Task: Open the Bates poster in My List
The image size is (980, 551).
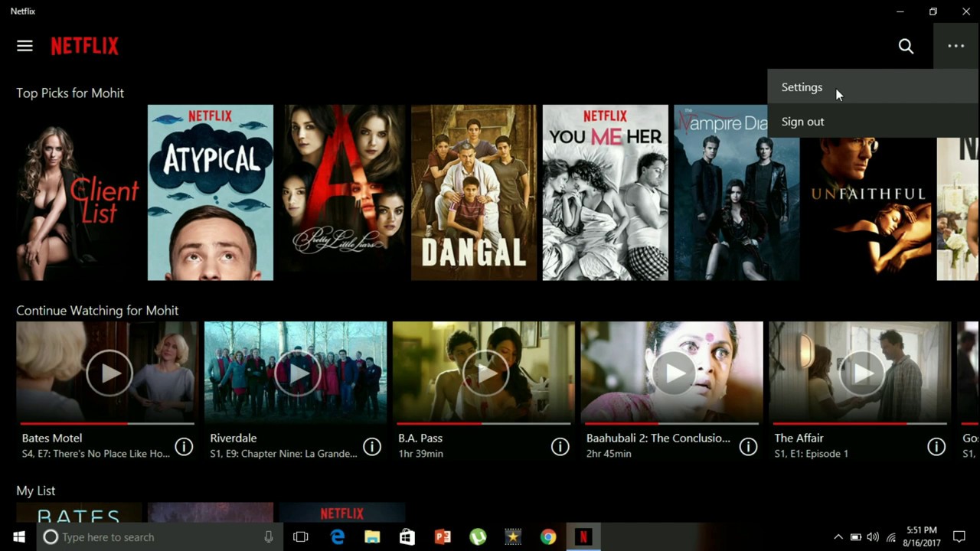Action: pos(79,513)
